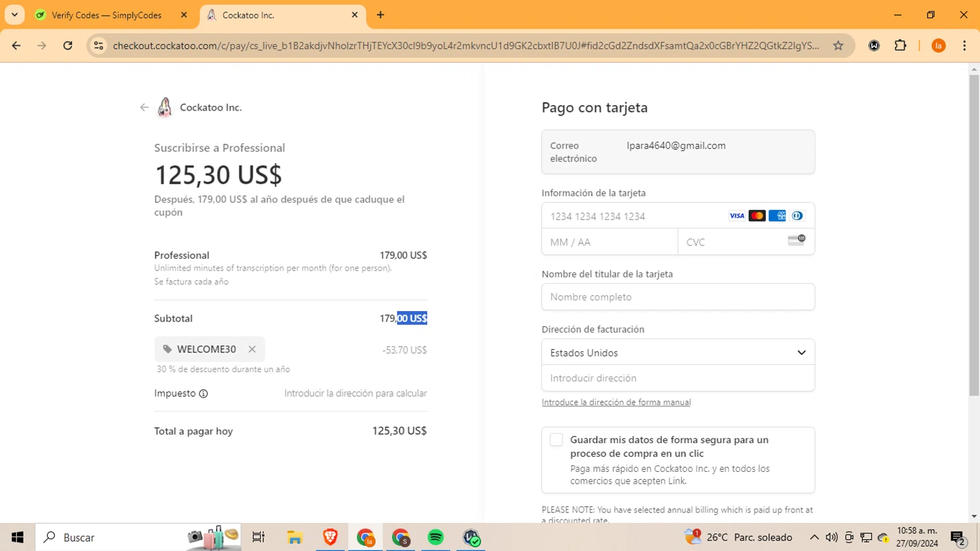
Task: Open the weather widget 26°C Parc. soleado
Action: pos(738,537)
